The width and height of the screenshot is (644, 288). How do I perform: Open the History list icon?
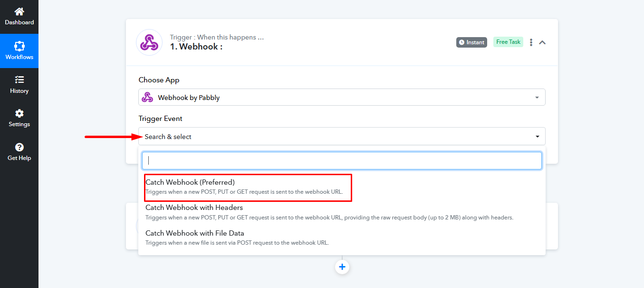[x=19, y=79]
